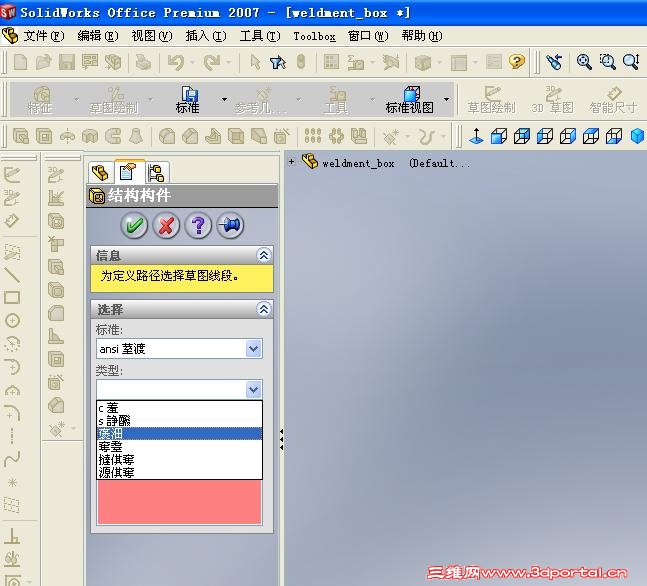Switch to ConfigurationManager tab
This screenshot has height=586, width=647.
click(x=157, y=172)
